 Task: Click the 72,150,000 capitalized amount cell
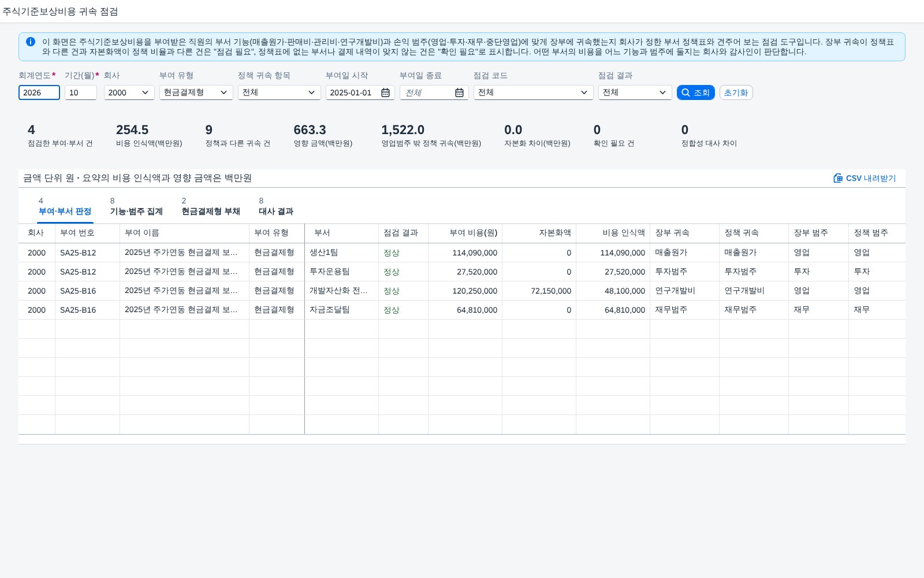coord(539,291)
